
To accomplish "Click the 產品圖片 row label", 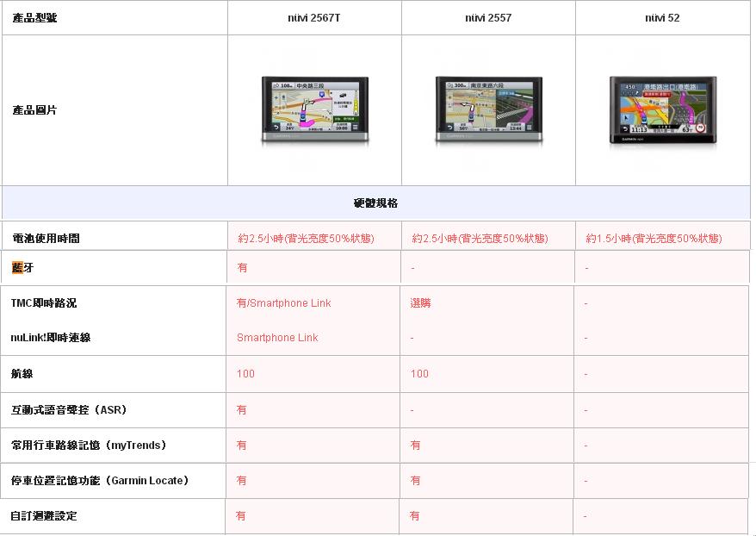I will 34,110.
